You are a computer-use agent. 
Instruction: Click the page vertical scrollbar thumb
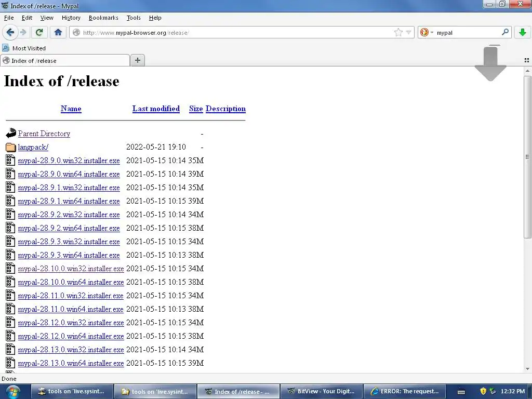[x=527, y=157]
